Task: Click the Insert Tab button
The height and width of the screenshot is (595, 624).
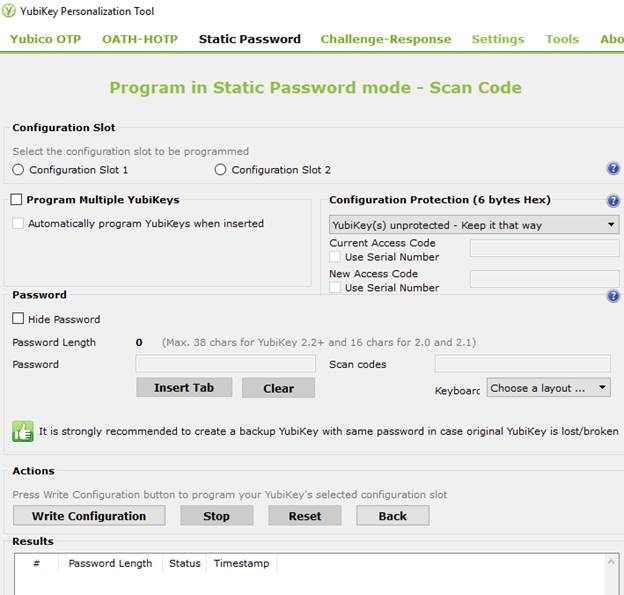Action: 184,388
